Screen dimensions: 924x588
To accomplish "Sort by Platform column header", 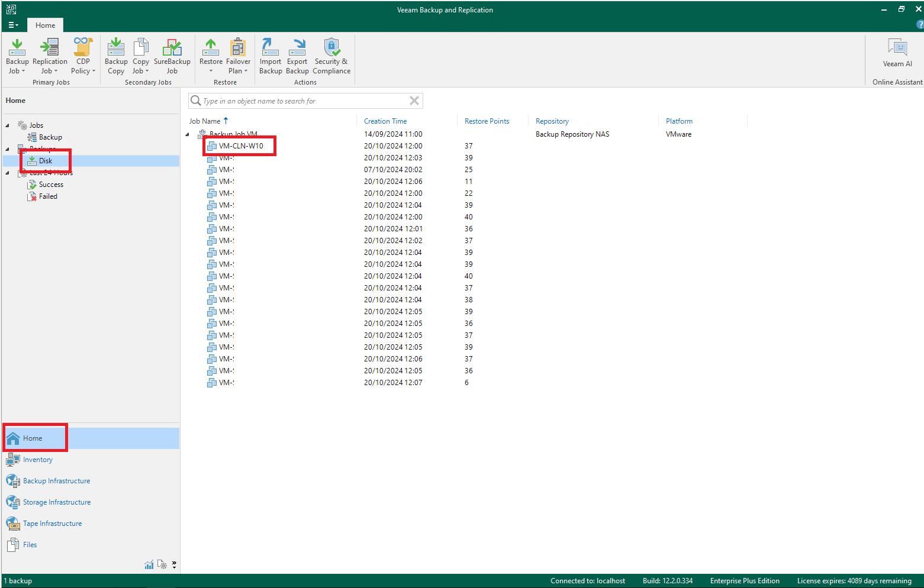I will point(679,121).
